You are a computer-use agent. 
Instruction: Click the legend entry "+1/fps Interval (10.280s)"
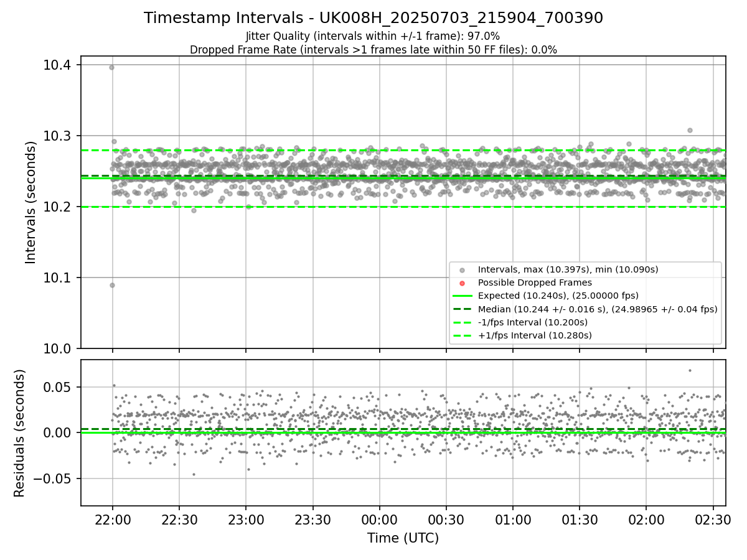click(x=535, y=335)
